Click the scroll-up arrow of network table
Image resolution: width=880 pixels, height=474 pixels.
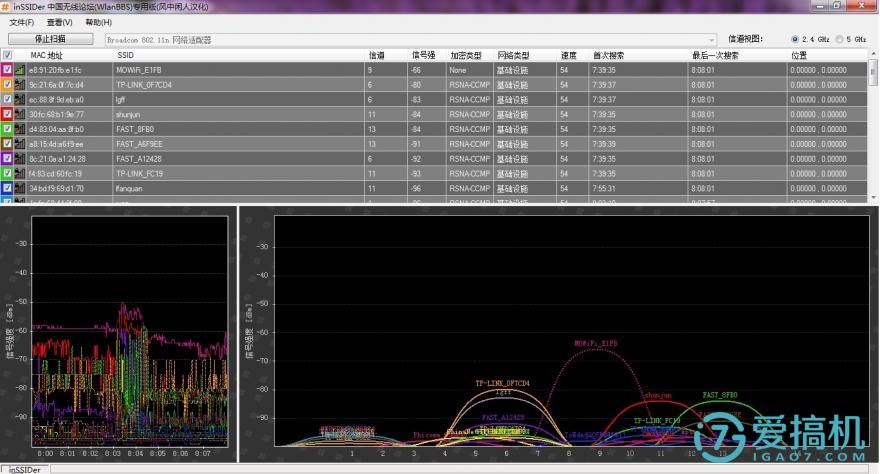[x=873, y=53]
